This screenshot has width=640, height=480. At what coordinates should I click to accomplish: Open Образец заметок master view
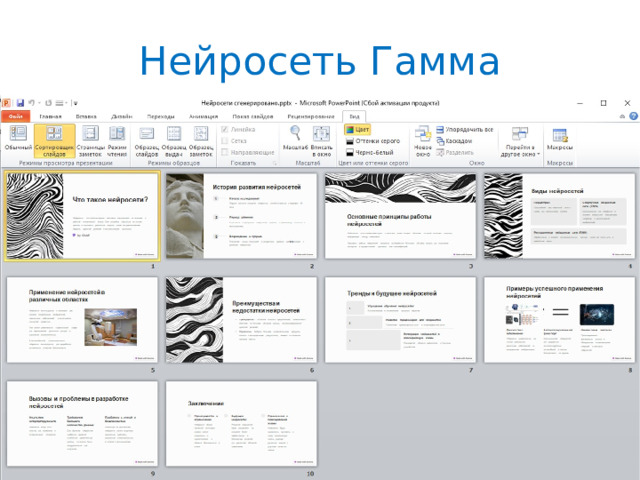click(x=201, y=141)
